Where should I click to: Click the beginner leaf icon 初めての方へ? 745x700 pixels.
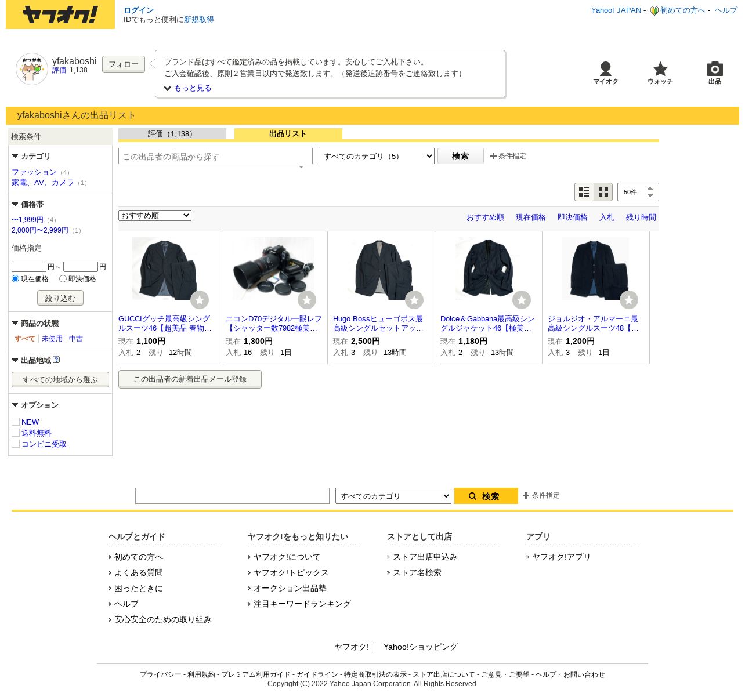pyautogui.click(x=654, y=10)
